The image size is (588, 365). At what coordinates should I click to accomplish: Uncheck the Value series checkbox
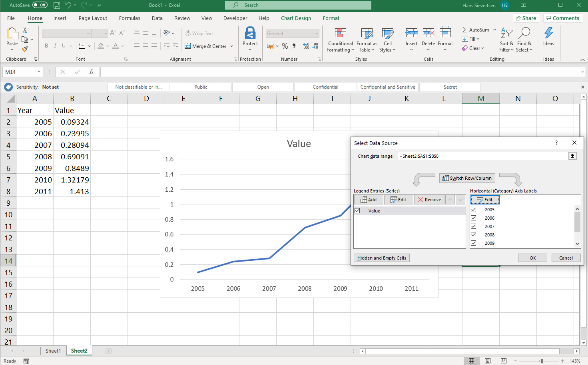(x=357, y=211)
